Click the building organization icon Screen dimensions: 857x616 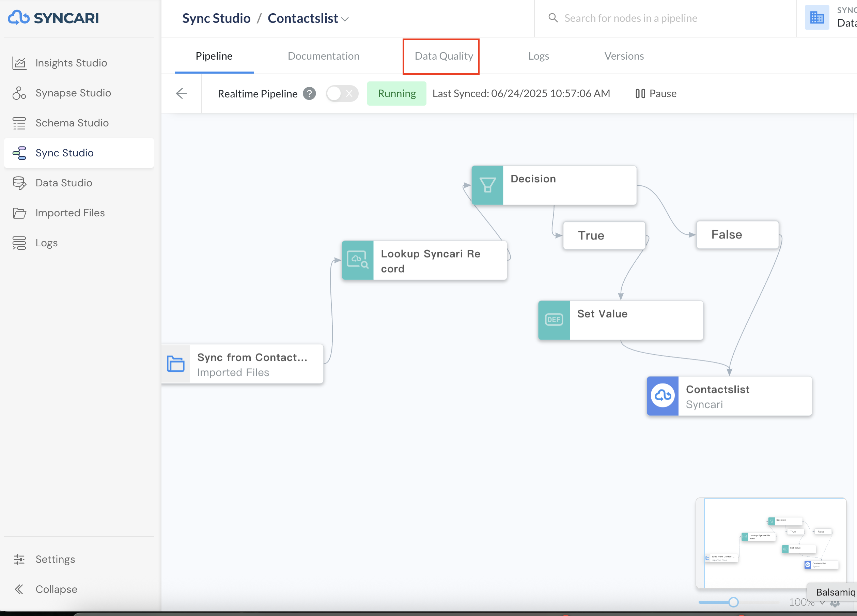817,17
